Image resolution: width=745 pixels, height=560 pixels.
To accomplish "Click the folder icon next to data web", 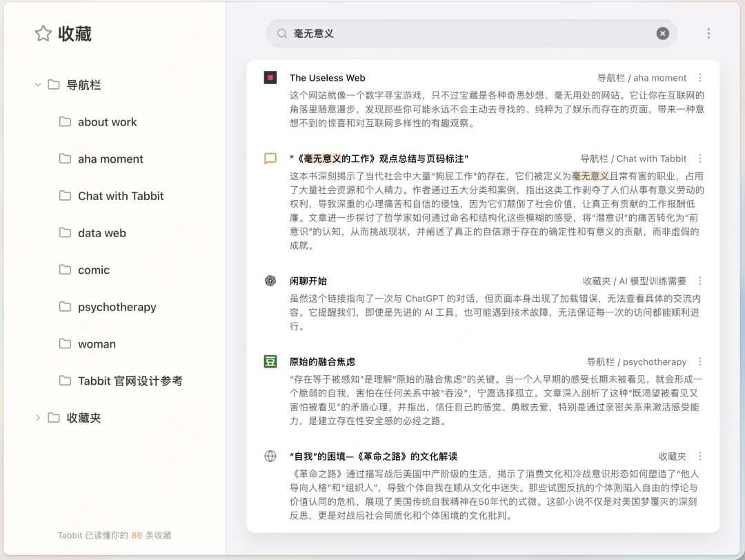I will (x=65, y=232).
